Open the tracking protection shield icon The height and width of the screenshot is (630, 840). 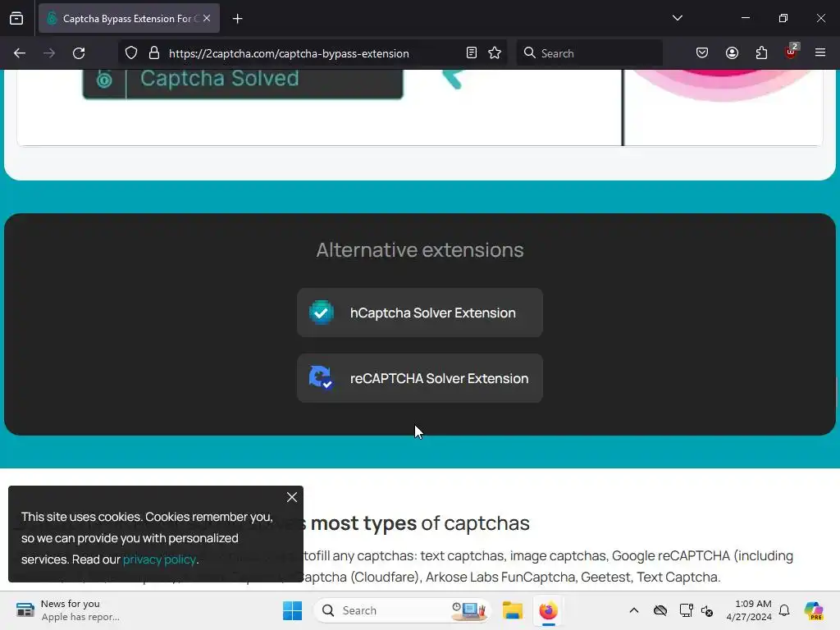131,53
